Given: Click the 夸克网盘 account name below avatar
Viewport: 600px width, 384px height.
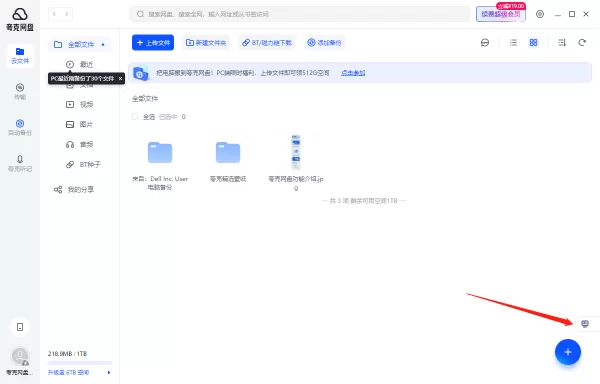Looking at the screenshot, I should pos(20,373).
